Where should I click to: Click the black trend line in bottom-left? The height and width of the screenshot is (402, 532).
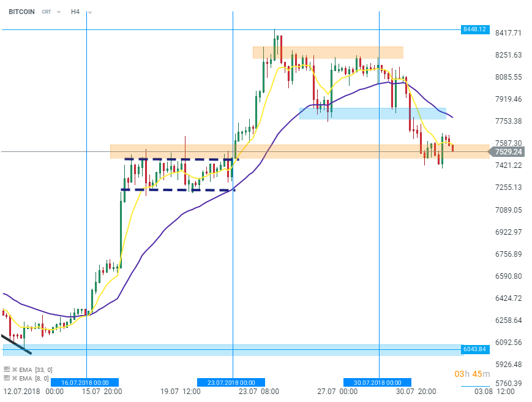(x=16, y=344)
